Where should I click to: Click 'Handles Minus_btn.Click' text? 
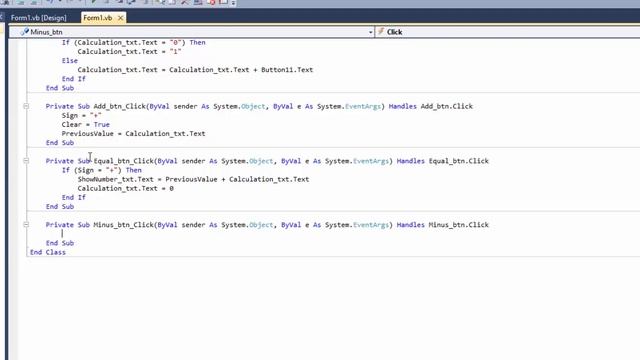pyautogui.click(x=442, y=224)
